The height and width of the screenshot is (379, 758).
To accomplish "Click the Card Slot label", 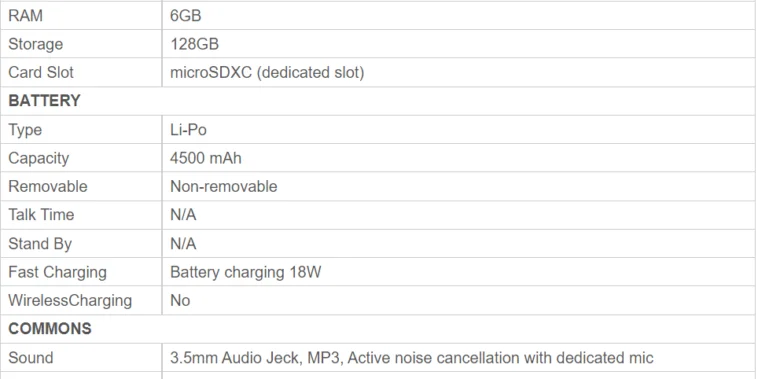I will (x=41, y=73).
